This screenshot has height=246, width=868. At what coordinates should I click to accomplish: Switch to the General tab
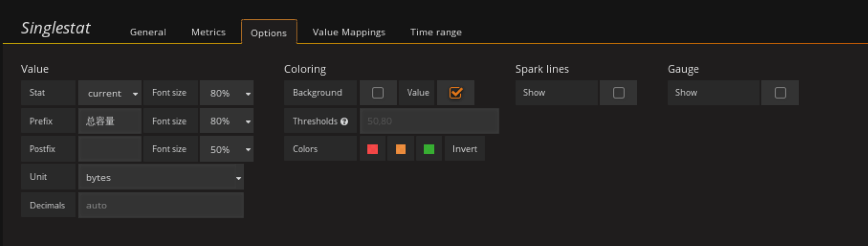(x=148, y=32)
